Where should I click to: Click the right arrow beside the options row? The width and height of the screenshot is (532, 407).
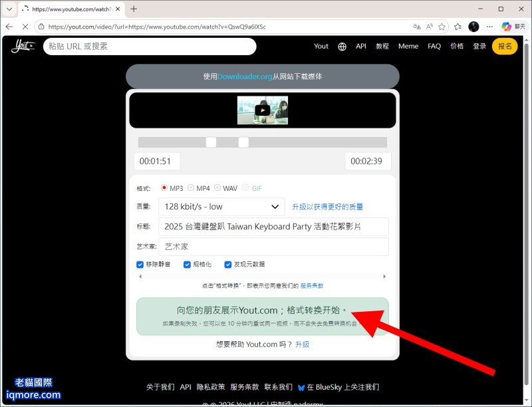pos(384,275)
